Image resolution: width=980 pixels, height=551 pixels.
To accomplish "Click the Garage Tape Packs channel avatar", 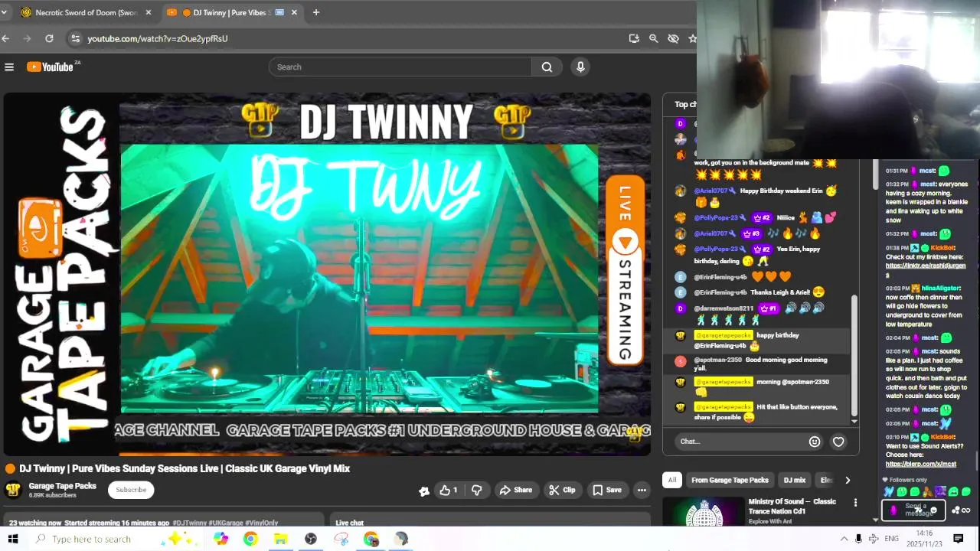I will pyautogui.click(x=13, y=490).
